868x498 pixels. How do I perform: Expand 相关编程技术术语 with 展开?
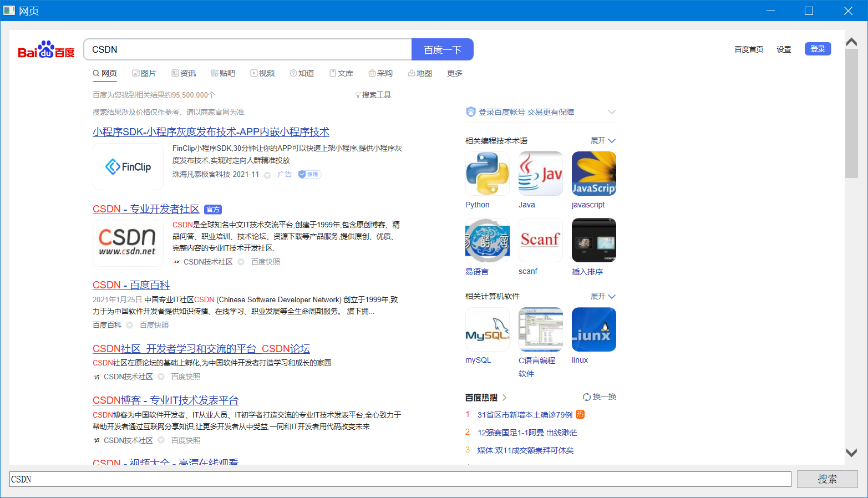click(x=603, y=140)
